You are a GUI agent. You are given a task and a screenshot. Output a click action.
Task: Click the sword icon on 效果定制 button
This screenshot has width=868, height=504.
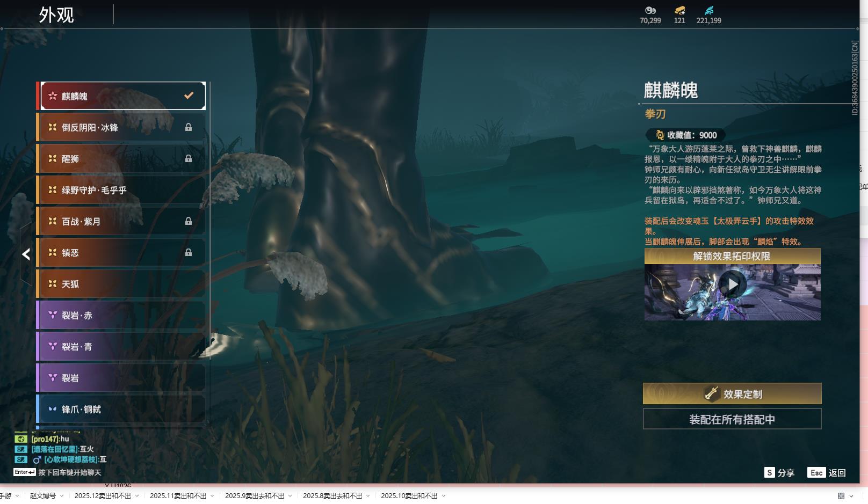(x=712, y=394)
